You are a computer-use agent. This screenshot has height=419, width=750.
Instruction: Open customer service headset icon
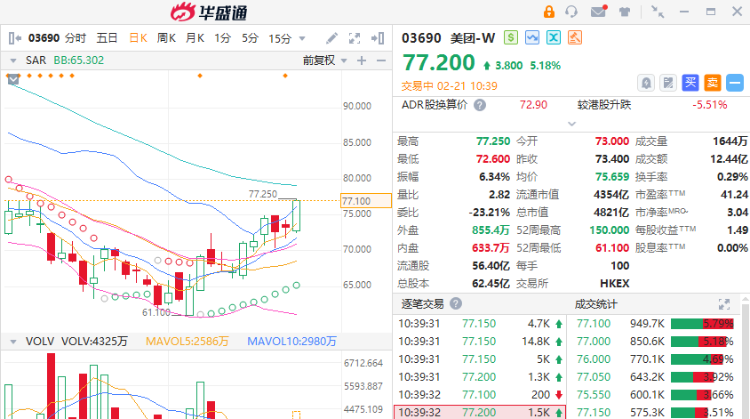click(x=571, y=11)
